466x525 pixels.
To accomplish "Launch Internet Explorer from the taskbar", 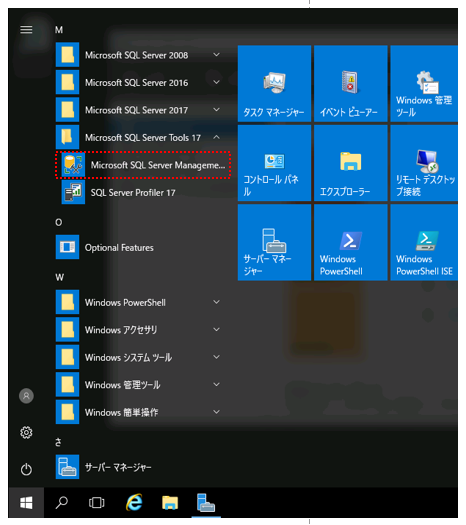I will (x=134, y=502).
